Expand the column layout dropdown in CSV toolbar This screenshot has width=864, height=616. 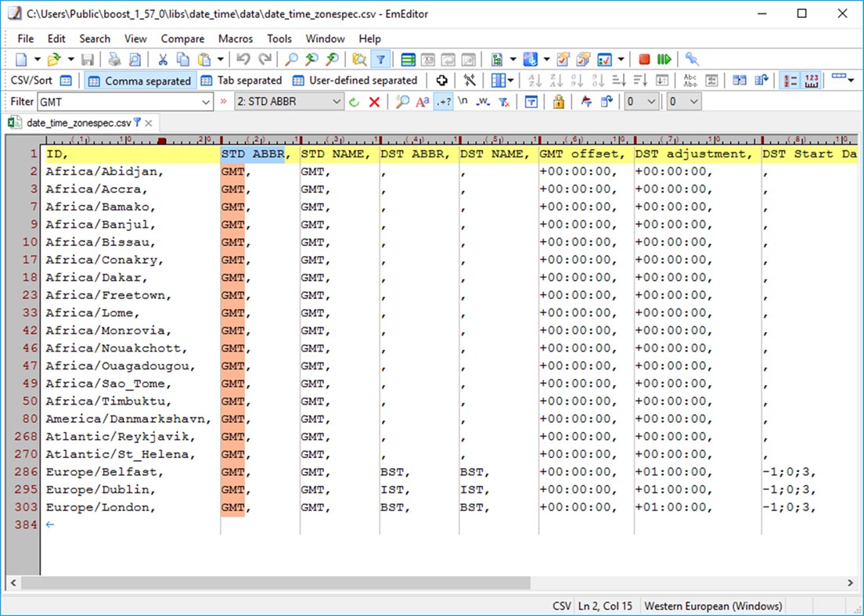pos(510,81)
